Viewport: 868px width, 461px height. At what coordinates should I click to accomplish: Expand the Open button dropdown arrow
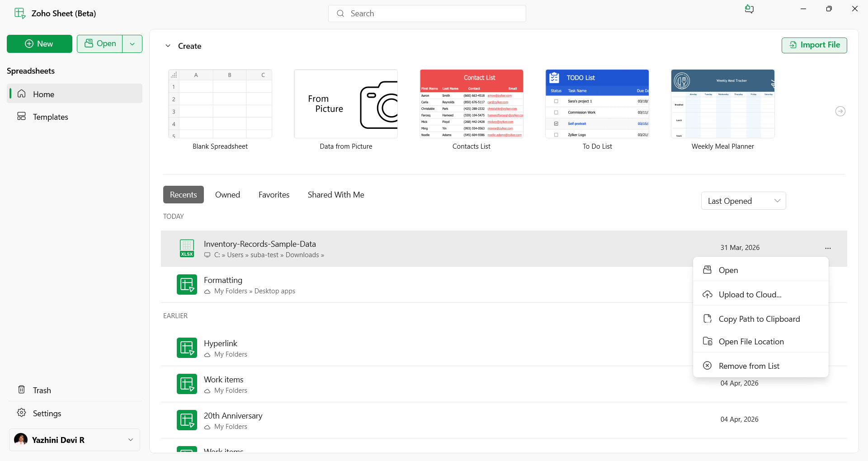pos(132,44)
